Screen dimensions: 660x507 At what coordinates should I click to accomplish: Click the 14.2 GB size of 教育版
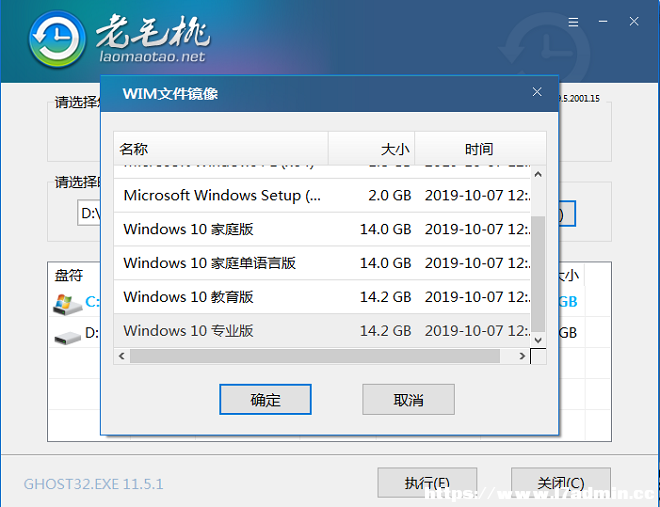385,297
